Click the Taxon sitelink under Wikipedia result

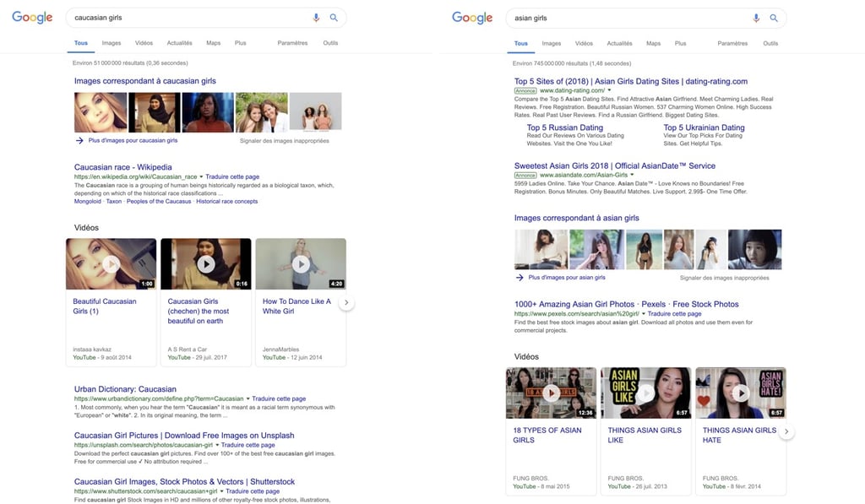pyautogui.click(x=114, y=202)
